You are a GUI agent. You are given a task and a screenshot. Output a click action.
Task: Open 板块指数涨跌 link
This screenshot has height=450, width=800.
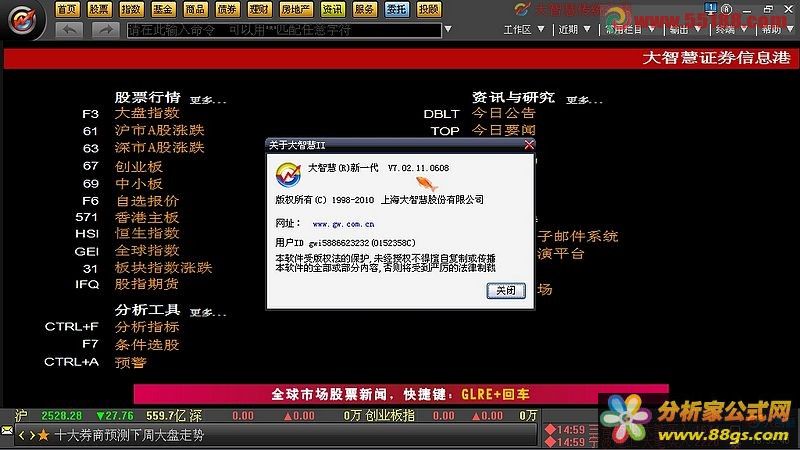coord(163,267)
